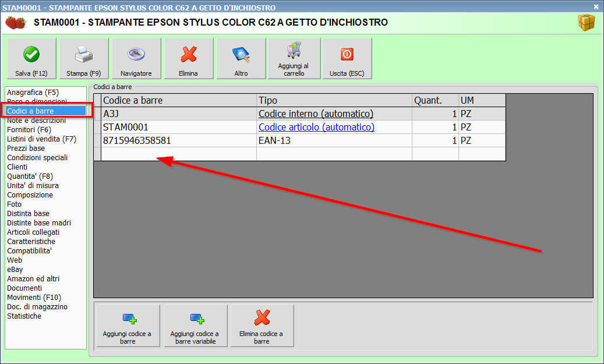Screen dimensions: 604x364
Task: Open the Caratteristiche section
Action: pos(31,242)
